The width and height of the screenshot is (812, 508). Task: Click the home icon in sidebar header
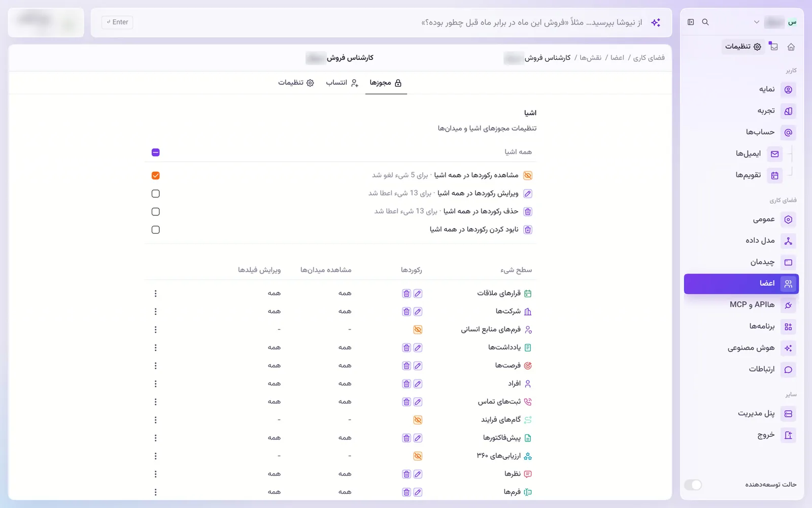pyautogui.click(x=791, y=47)
